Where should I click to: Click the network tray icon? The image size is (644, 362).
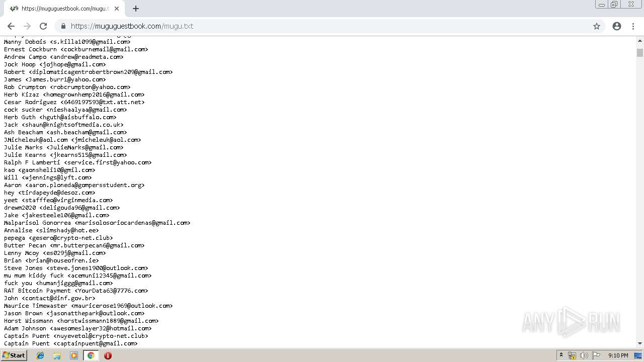pos(572,355)
